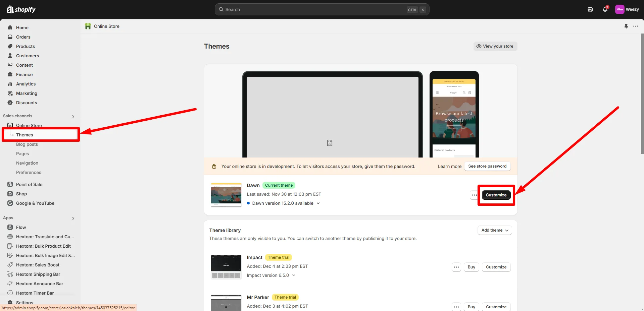This screenshot has width=644, height=311.
Task: Click View your store button
Action: [495, 46]
